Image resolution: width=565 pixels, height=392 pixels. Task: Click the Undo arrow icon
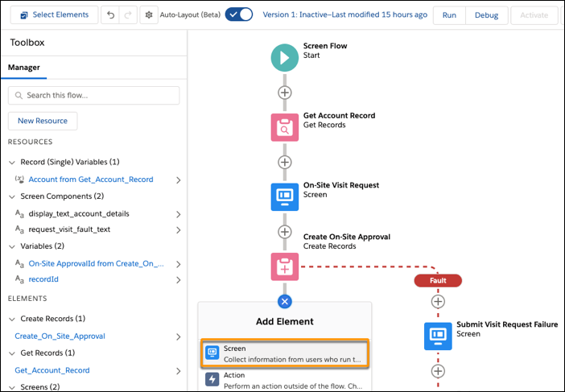point(111,15)
